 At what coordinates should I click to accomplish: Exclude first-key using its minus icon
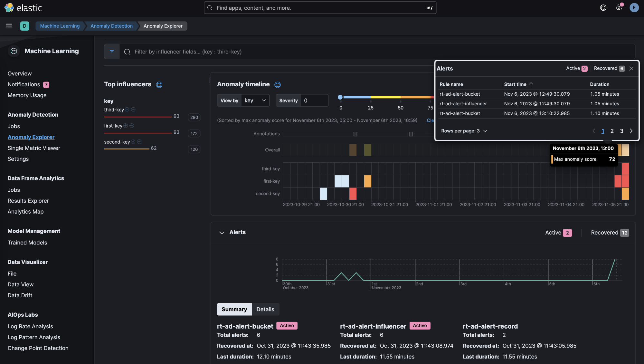(x=132, y=126)
